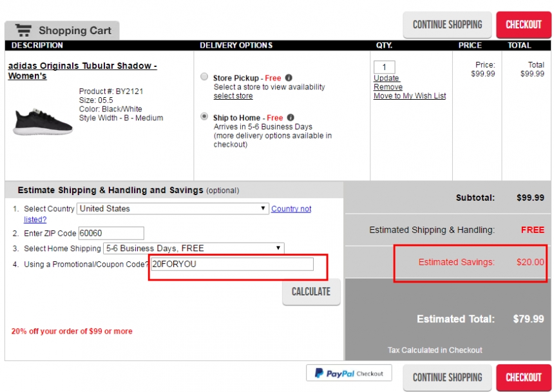Click the Select a store to view availability text
Image resolution: width=554 pixels, height=392 pixels.
269,87
